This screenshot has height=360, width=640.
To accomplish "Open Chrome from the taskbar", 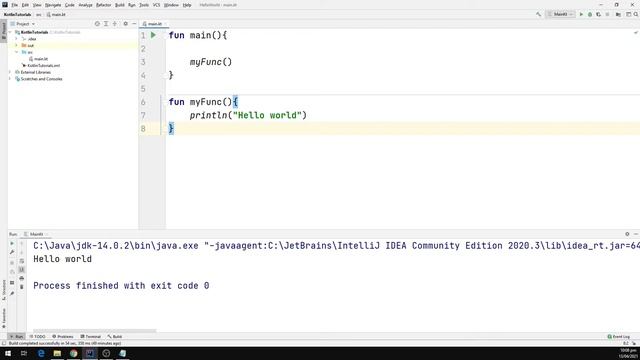I will pos(73,353).
